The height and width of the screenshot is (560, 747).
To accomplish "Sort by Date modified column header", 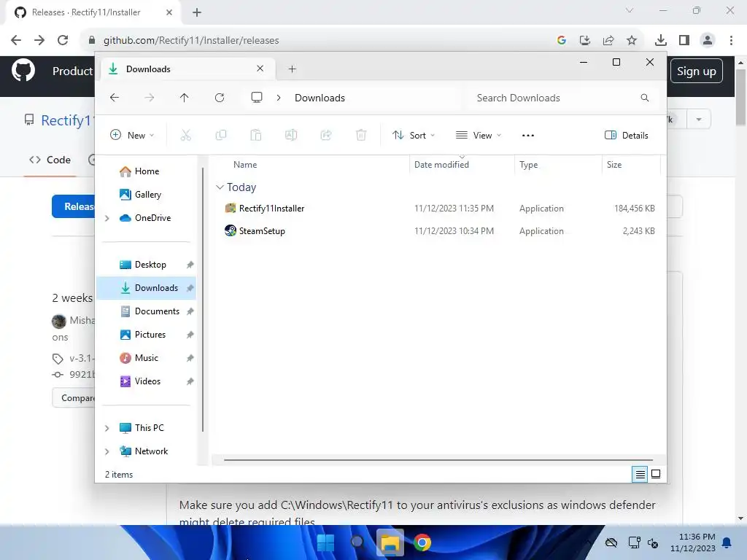I will tap(462, 165).
